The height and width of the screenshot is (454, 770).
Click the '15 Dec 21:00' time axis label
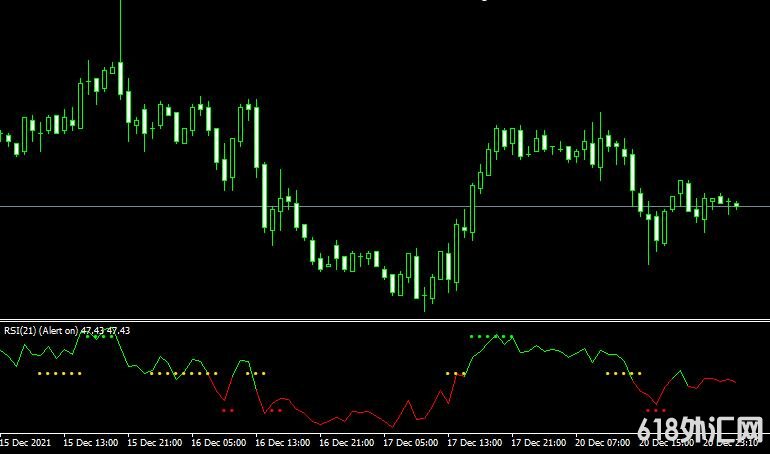pyautogui.click(x=155, y=443)
